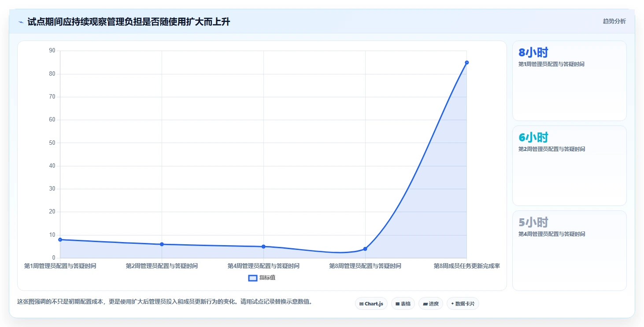Screen dimensions: 644x327
Task: Click the 5小时 card caption 第4周管理员配置与答疑时间
Action: pyautogui.click(x=551, y=234)
